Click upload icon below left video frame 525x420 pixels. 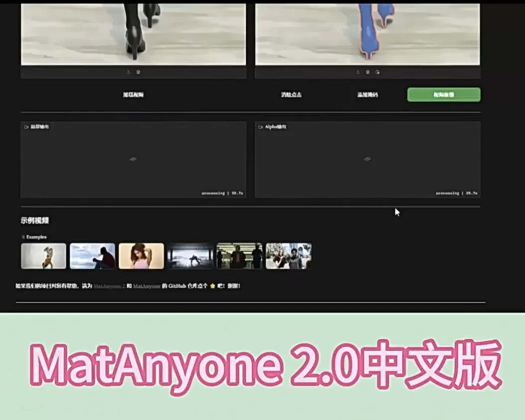pos(128,72)
